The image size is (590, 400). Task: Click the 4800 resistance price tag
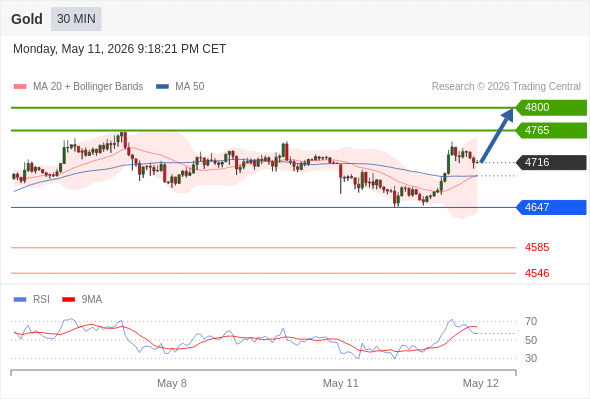click(x=551, y=108)
